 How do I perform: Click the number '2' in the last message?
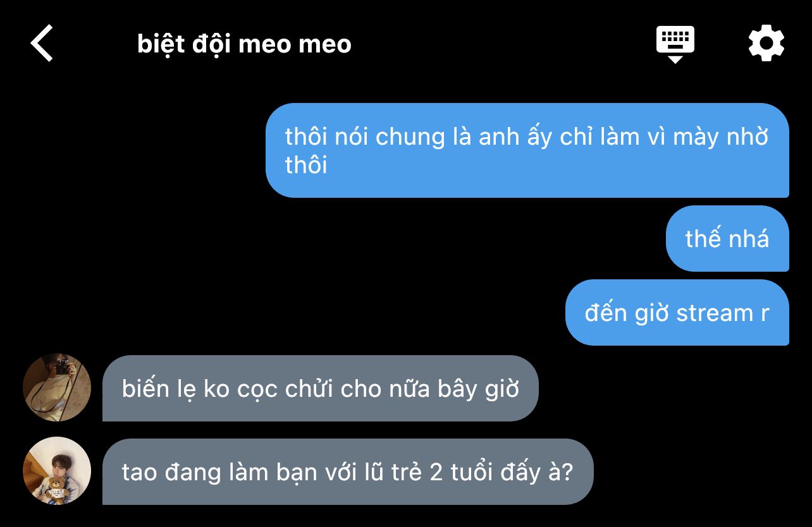[x=436, y=473]
